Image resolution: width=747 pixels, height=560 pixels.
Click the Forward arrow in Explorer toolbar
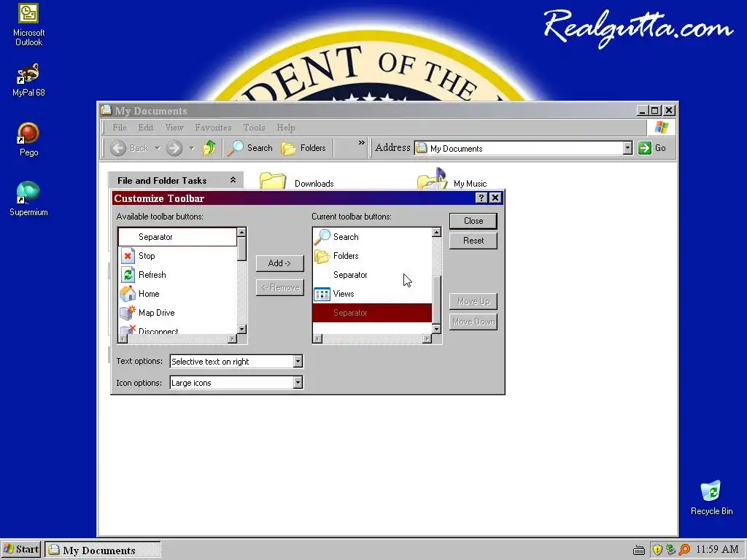click(174, 148)
